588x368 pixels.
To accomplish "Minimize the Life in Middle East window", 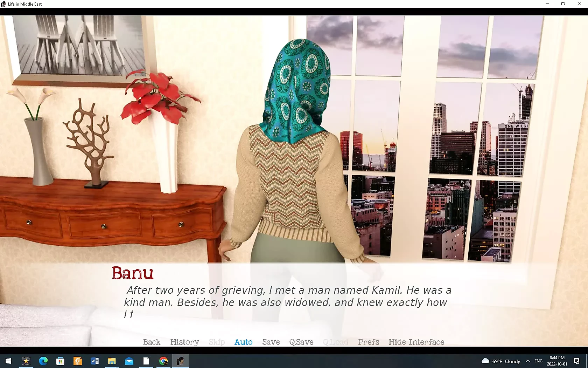I will [547, 4].
